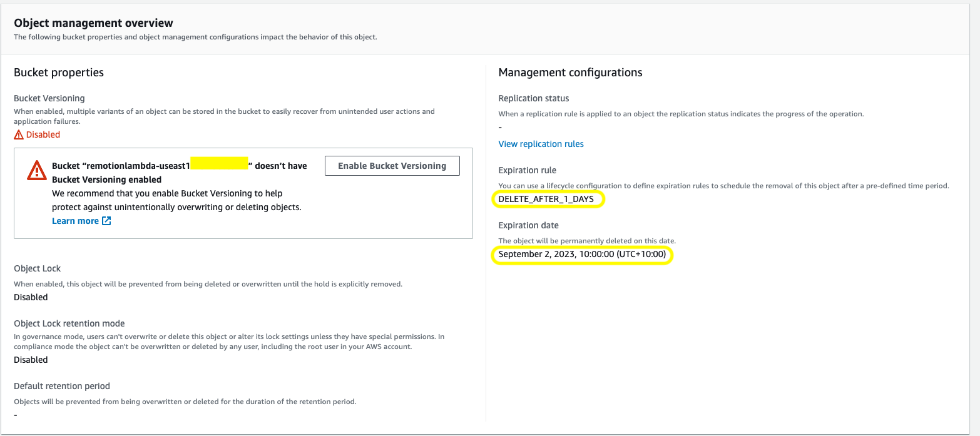Click the September 2, 2023 expiration date value
The width and height of the screenshot is (980, 436).
[x=581, y=255]
